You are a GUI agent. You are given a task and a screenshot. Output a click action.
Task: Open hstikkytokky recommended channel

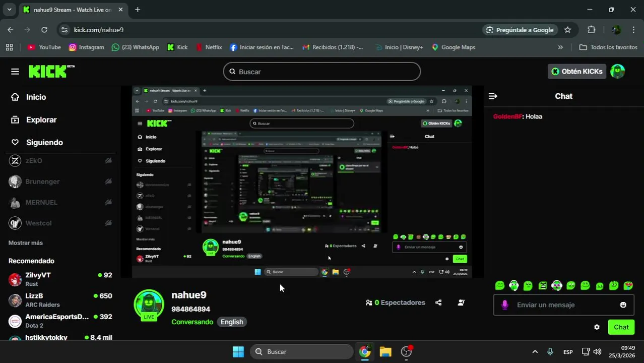click(x=60, y=337)
